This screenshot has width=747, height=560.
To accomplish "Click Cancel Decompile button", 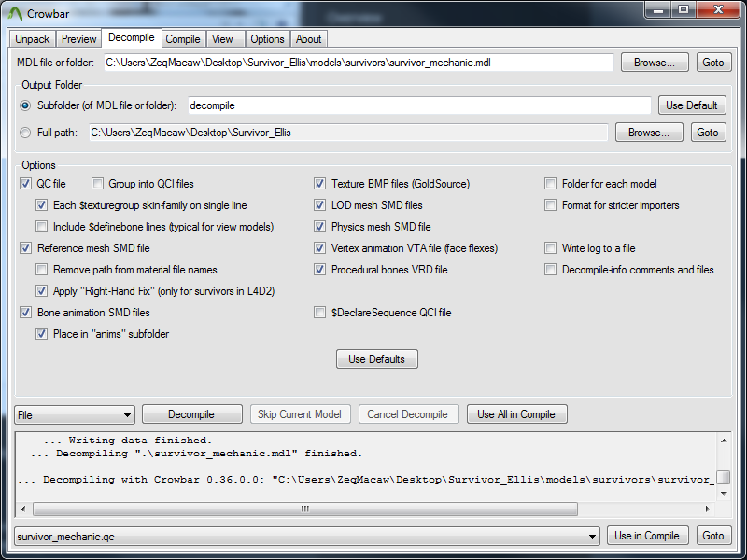I will tap(408, 414).
